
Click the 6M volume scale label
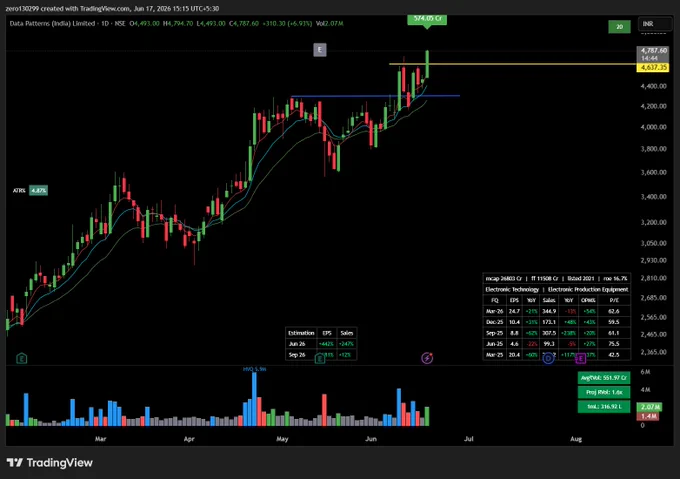(645, 372)
